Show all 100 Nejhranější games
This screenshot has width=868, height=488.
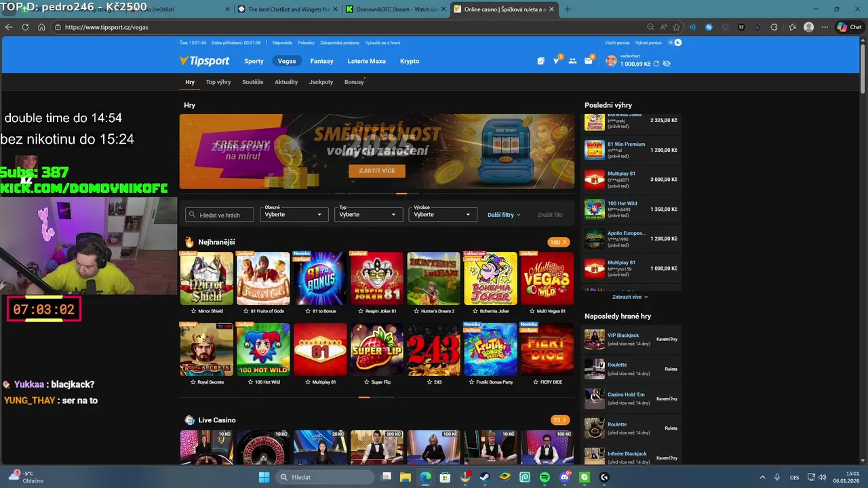coord(559,242)
